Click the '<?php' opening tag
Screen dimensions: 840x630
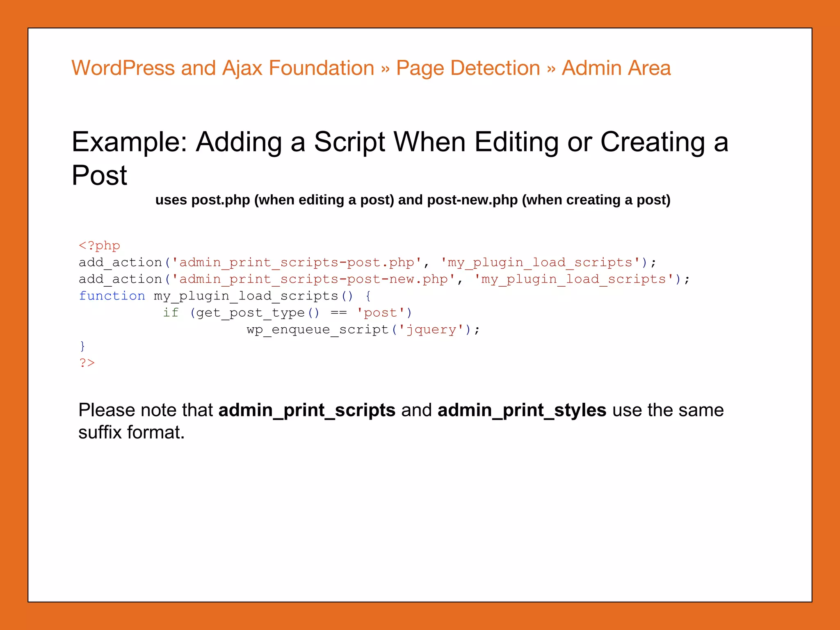tap(99, 246)
